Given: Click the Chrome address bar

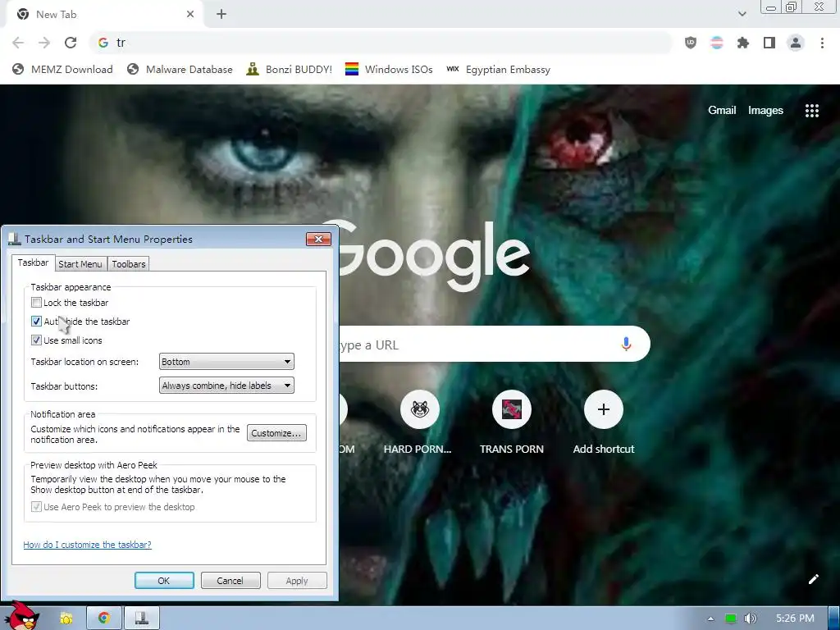Looking at the screenshot, I should tap(381, 43).
